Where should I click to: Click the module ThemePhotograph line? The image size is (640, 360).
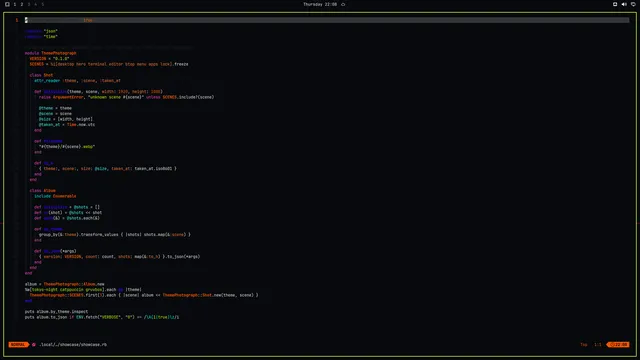click(51, 53)
